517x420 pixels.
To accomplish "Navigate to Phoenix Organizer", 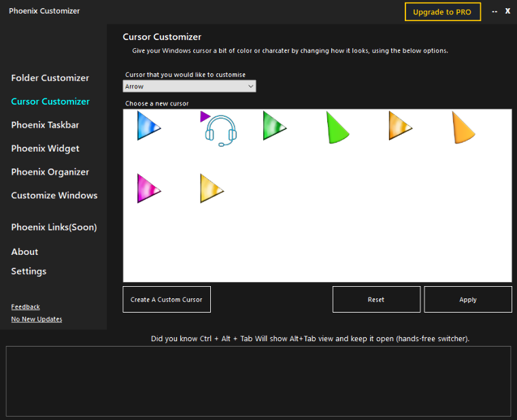I will (50, 172).
